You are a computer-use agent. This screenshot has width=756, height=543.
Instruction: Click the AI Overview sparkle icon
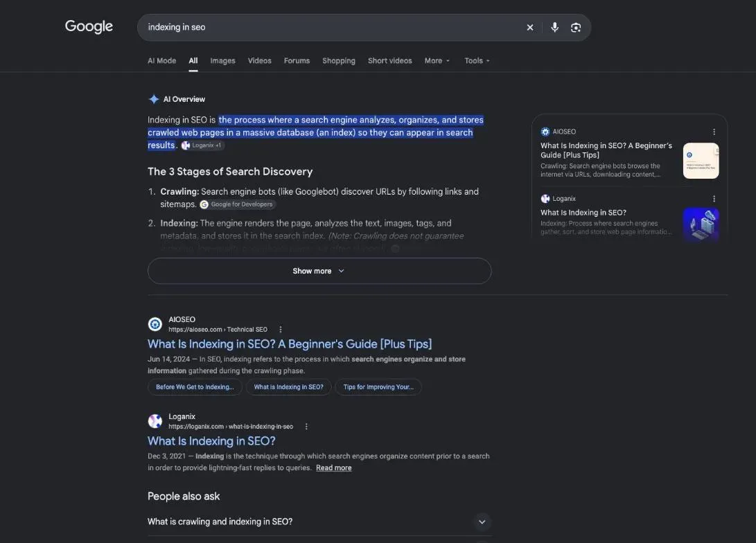point(154,99)
